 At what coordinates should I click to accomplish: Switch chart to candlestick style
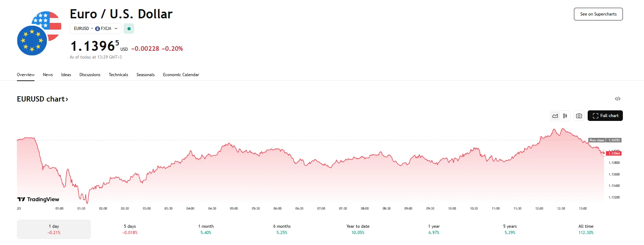tap(565, 116)
